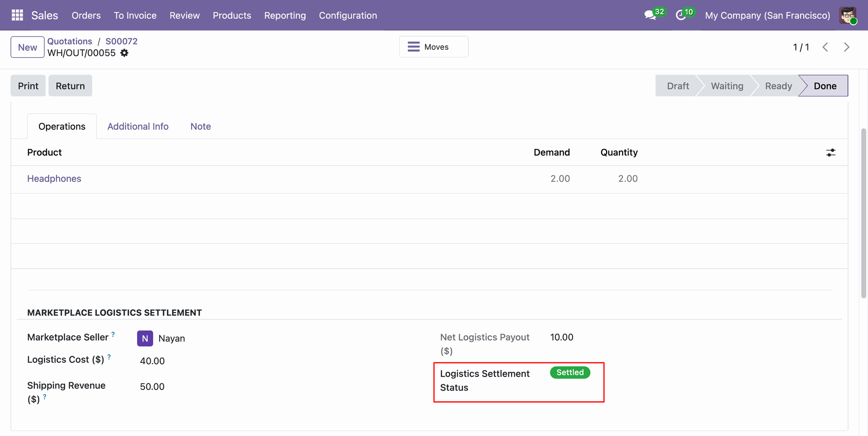Open the Orders menu
The image size is (868, 436).
(x=86, y=15)
